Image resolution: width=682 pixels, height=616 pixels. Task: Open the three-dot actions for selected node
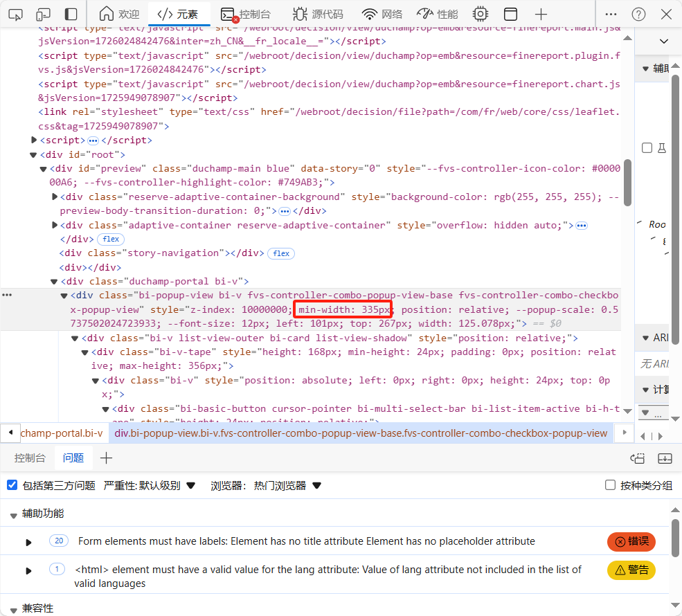coord(7,295)
